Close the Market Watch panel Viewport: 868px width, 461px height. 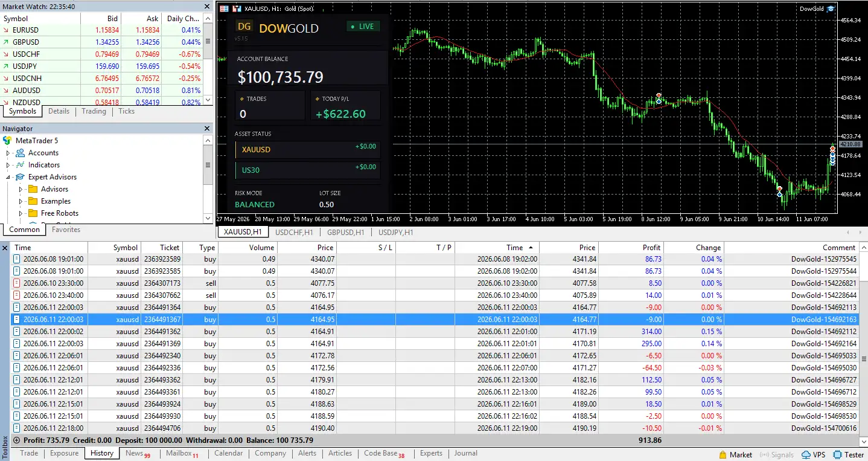pyautogui.click(x=208, y=6)
